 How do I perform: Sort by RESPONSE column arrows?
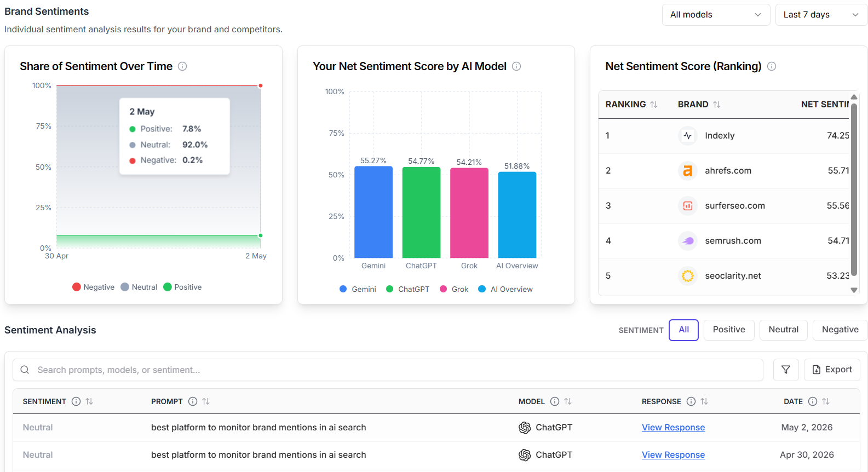tap(704, 401)
